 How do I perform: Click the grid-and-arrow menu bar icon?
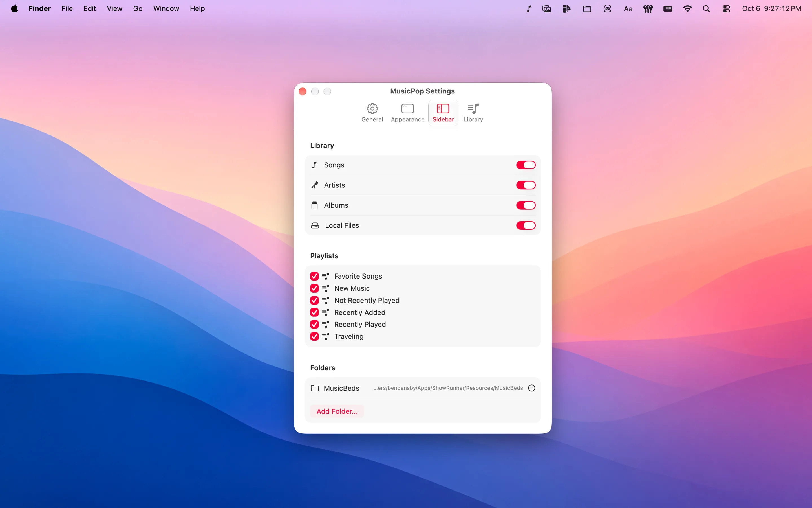567,9
